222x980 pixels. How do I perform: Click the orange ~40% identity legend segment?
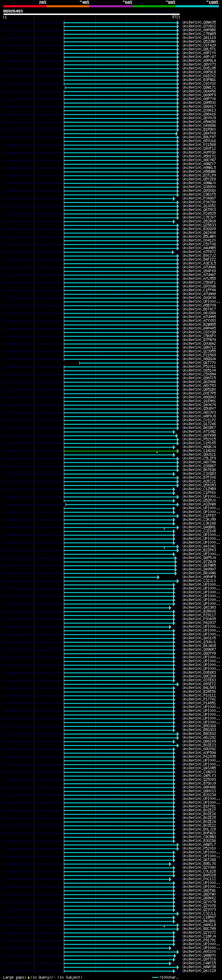(68, 6)
